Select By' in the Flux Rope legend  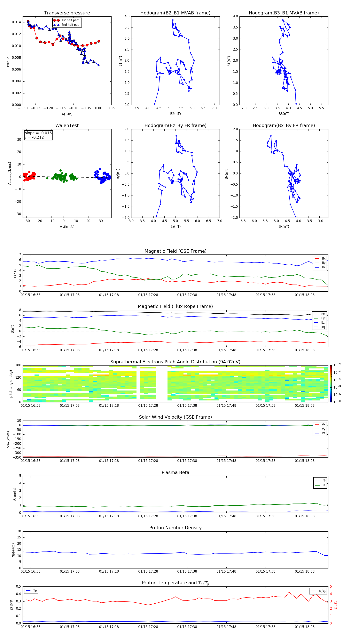click(320, 318)
